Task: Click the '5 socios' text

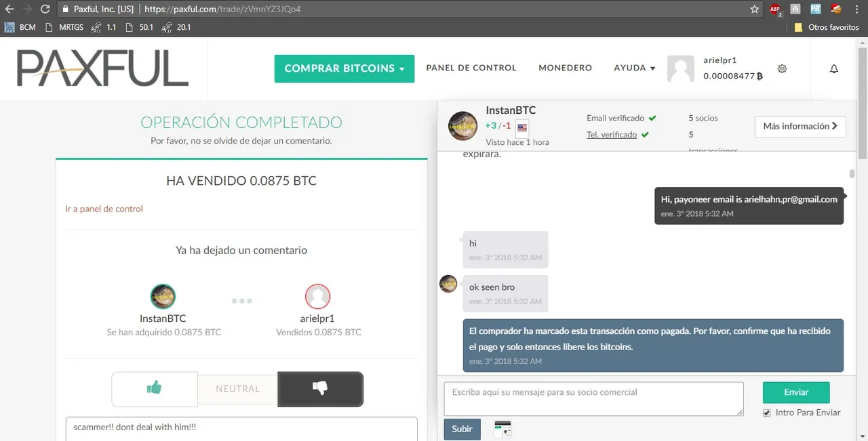Action: coord(703,118)
